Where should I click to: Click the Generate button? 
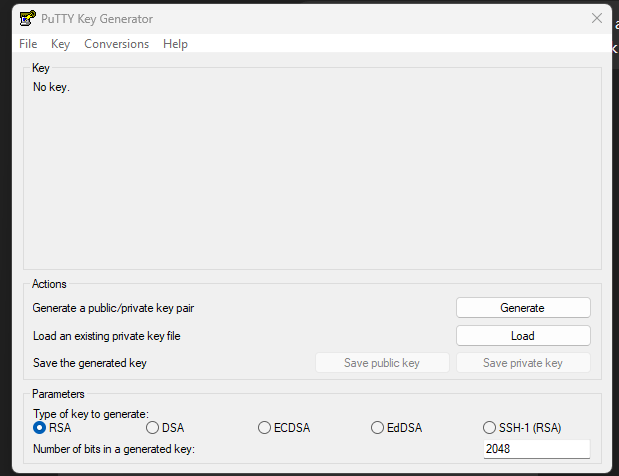tap(523, 308)
